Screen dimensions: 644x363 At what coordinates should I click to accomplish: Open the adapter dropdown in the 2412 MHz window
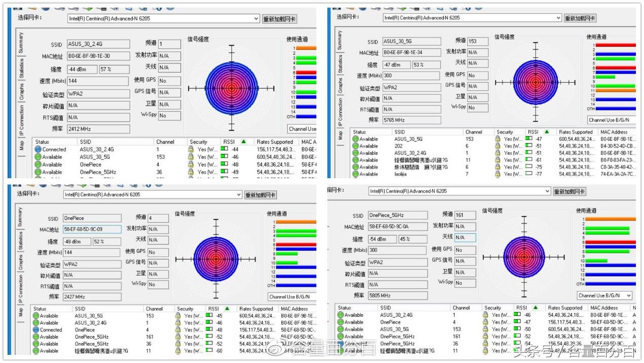(x=256, y=19)
